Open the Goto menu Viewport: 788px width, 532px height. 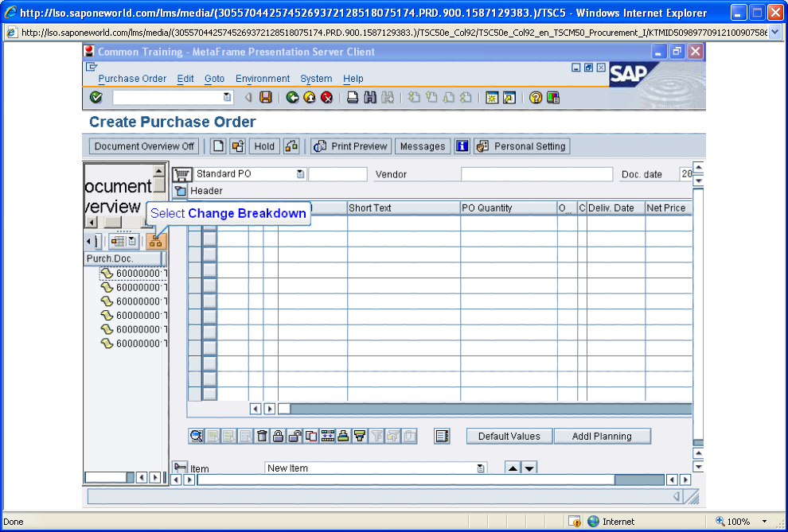tap(215, 79)
